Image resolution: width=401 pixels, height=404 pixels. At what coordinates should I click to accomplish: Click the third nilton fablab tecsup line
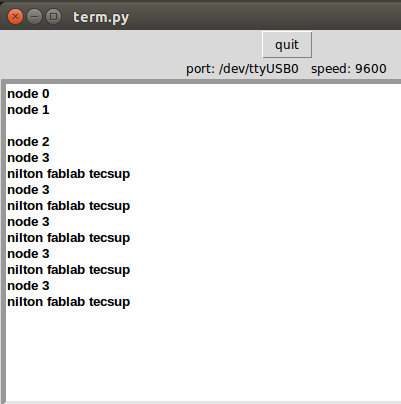tap(69, 238)
